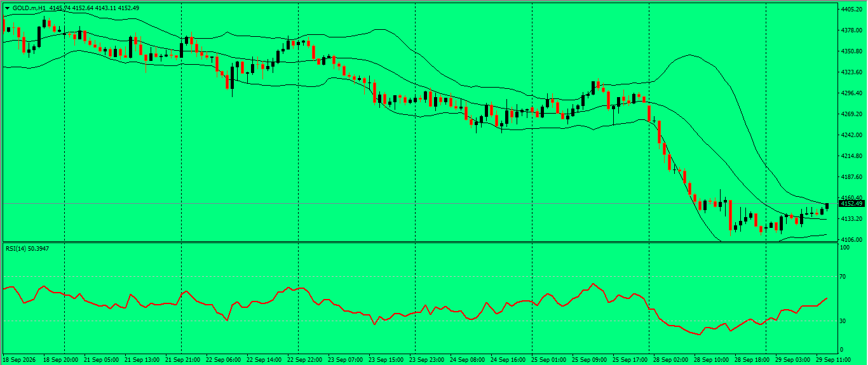Select the current price tag 4152.49
The height and width of the screenshot is (365, 868).
[851, 203]
